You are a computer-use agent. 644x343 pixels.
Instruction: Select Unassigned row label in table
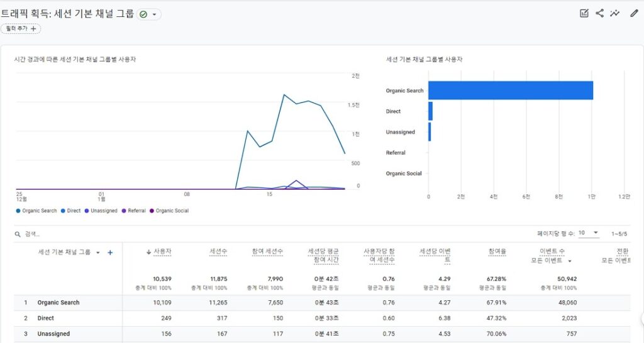click(53, 334)
